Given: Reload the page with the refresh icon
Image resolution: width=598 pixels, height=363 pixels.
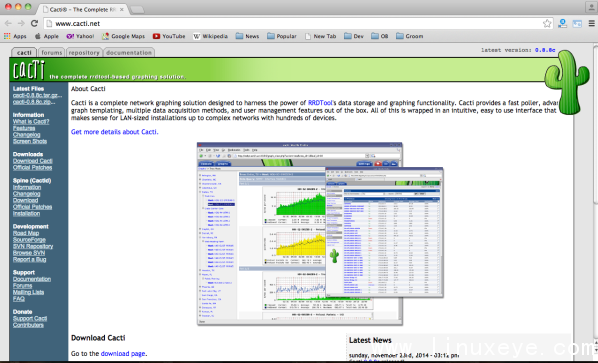Looking at the screenshot, I should [34, 23].
